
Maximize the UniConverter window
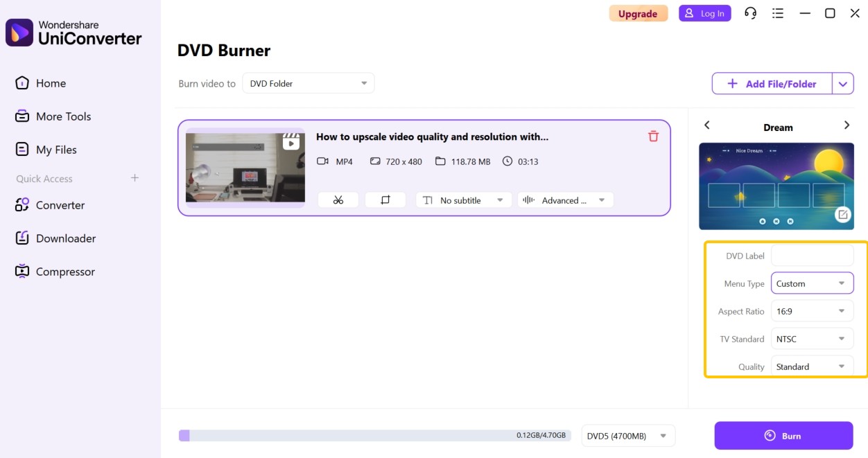[830, 13]
